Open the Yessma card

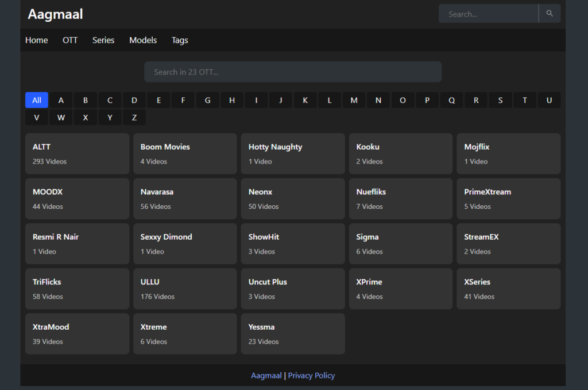point(293,334)
